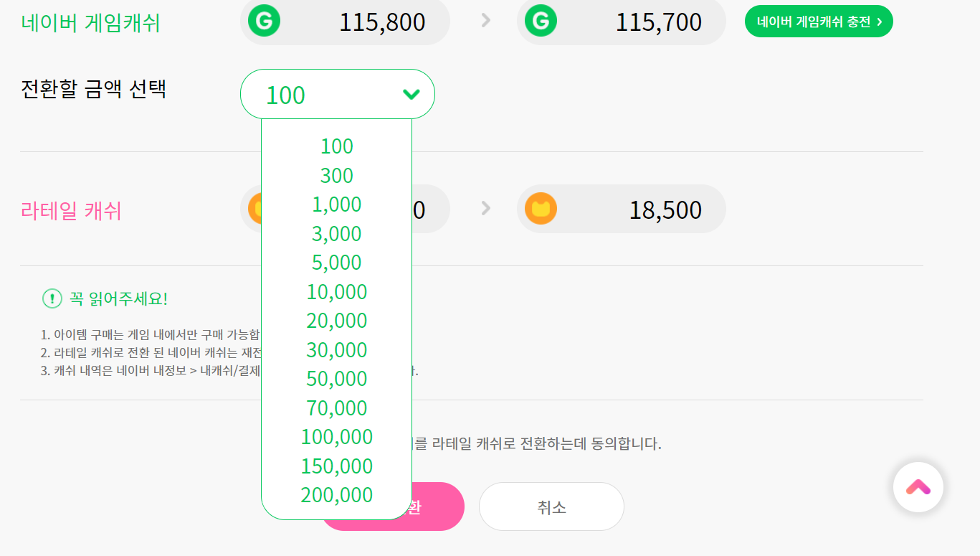This screenshot has height=556, width=980.
Task: Click the gray arrow between the Latale cash amounts
Action: tap(485, 209)
